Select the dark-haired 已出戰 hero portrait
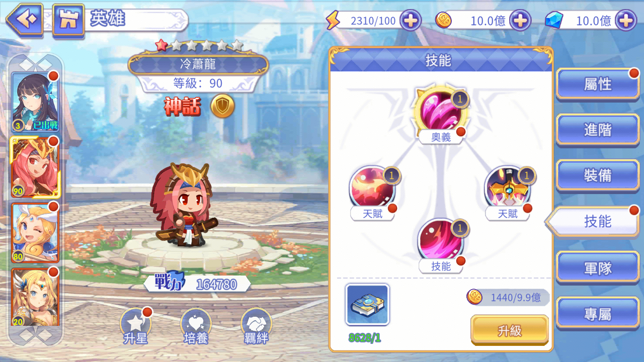 [x=35, y=102]
